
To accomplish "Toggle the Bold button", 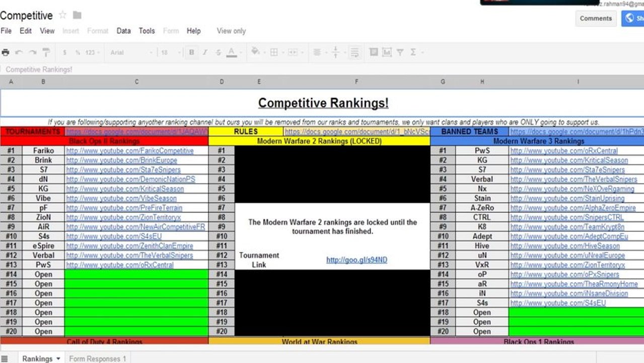I will [191, 52].
